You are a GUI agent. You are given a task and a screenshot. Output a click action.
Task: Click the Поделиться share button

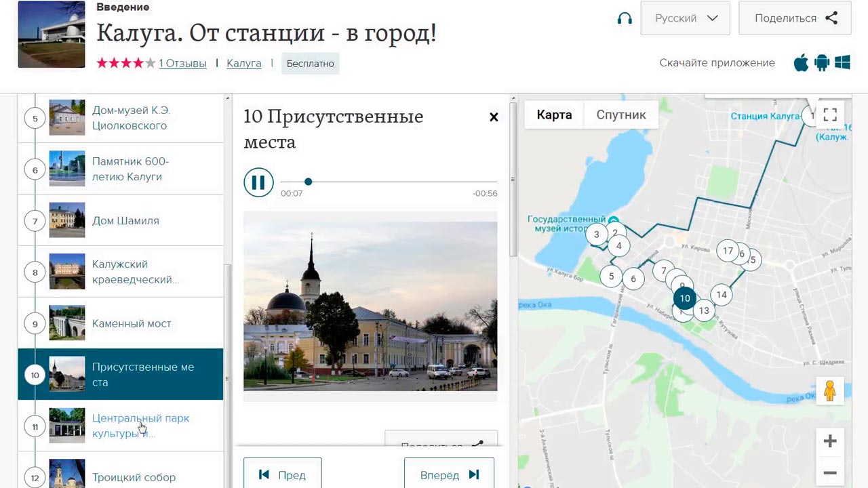tap(795, 18)
